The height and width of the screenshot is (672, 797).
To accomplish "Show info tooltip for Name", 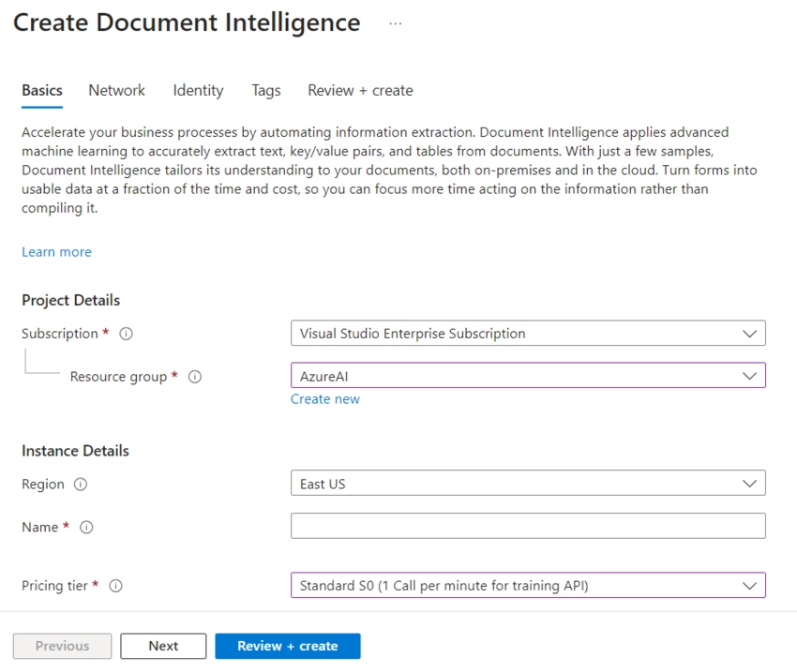I will [86, 528].
